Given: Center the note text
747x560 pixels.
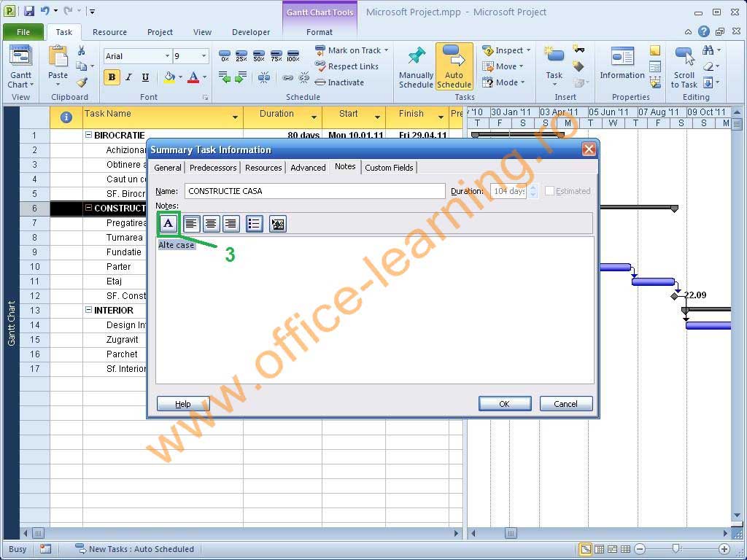Looking at the screenshot, I should 211,223.
